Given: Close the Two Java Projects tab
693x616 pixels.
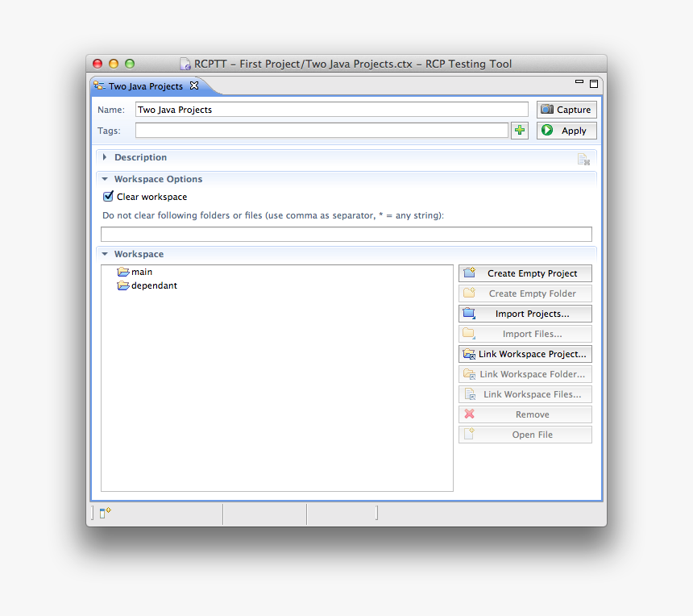Looking at the screenshot, I should click(x=194, y=86).
